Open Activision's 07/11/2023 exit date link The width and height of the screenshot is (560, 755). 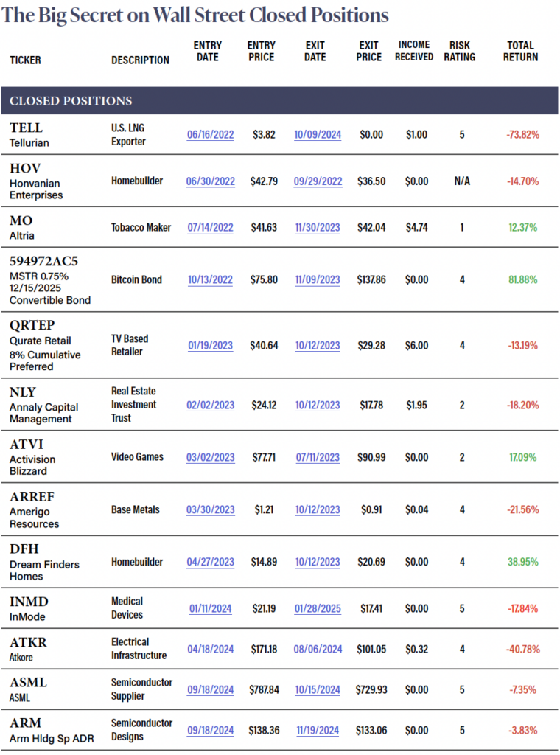tap(318, 457)
